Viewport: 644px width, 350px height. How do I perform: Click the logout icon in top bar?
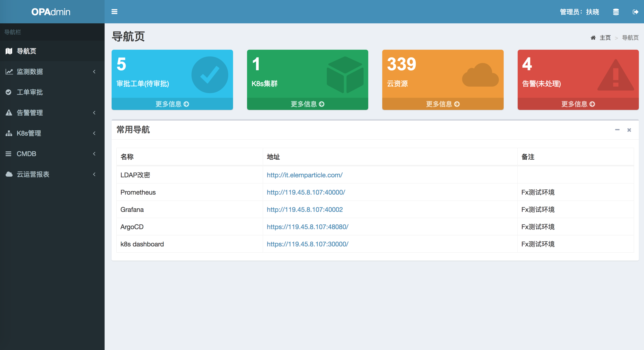point(635,12)
